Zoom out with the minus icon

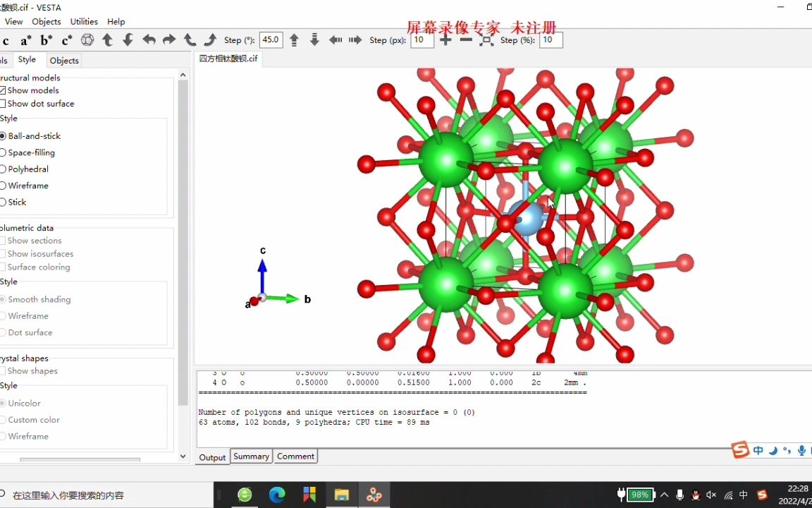(466, 40)
